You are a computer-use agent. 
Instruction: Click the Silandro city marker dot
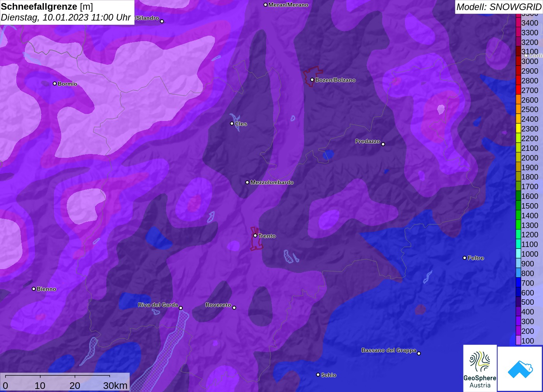(x=162, y=21)
